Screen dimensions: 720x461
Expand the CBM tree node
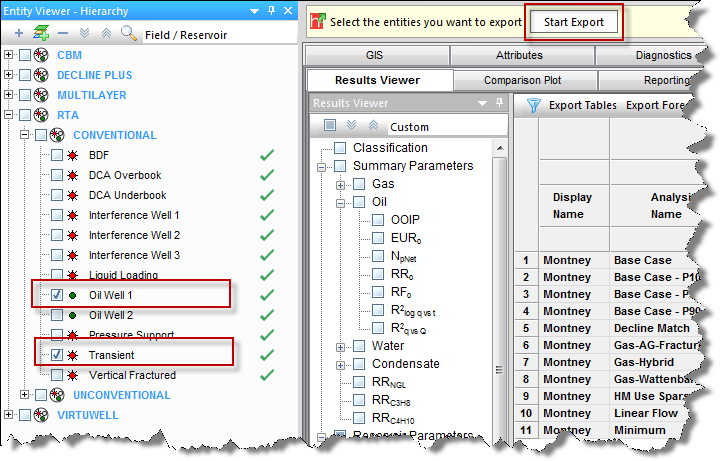click(x=9, y=55)
